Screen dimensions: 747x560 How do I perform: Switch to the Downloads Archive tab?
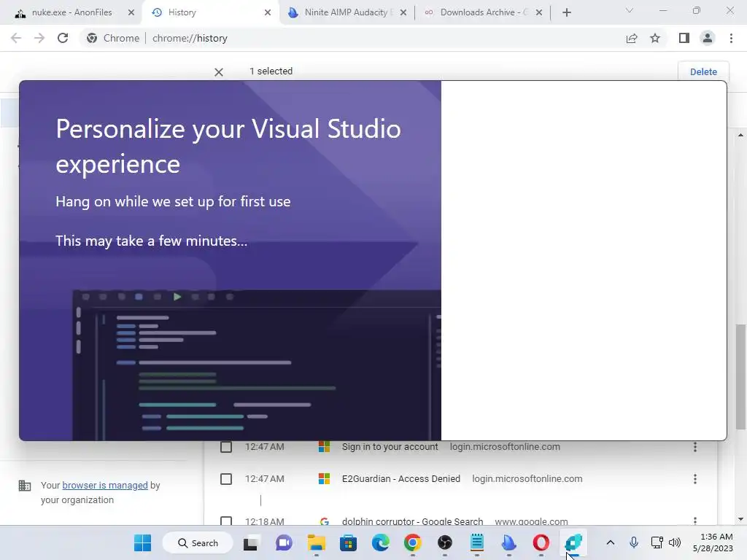coord(484,12)
